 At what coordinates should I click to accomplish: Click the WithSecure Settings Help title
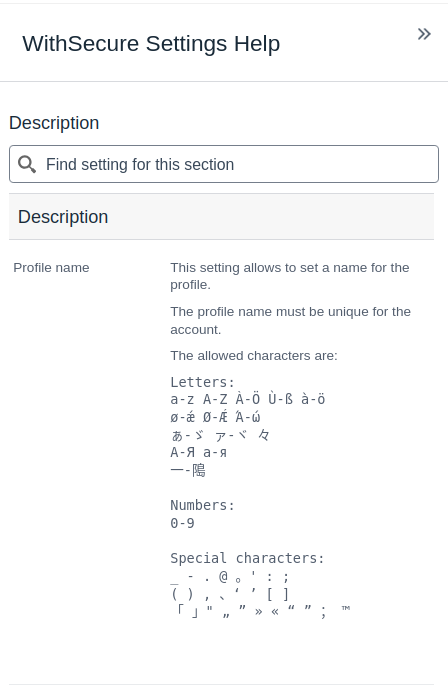(x=151, y=44)
